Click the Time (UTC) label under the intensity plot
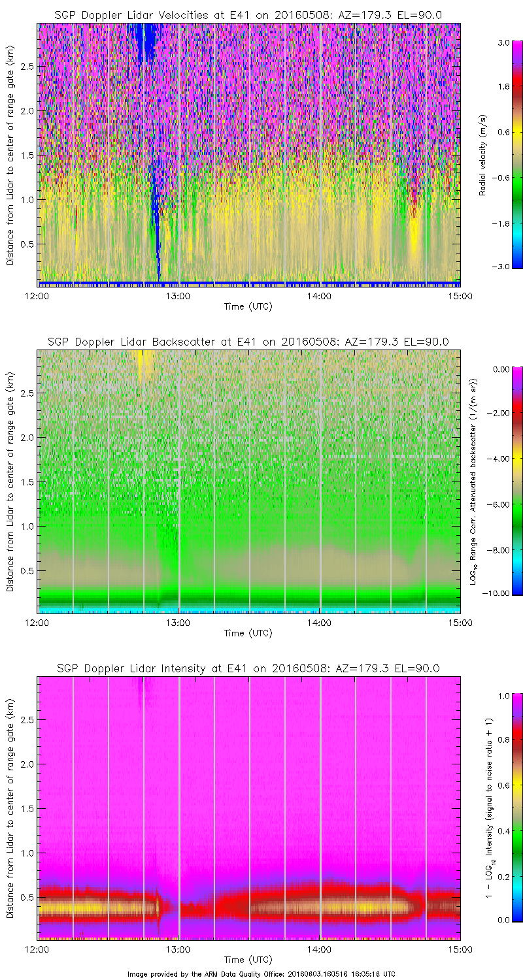The image size is (523, 980). click(x=248, y=960)
